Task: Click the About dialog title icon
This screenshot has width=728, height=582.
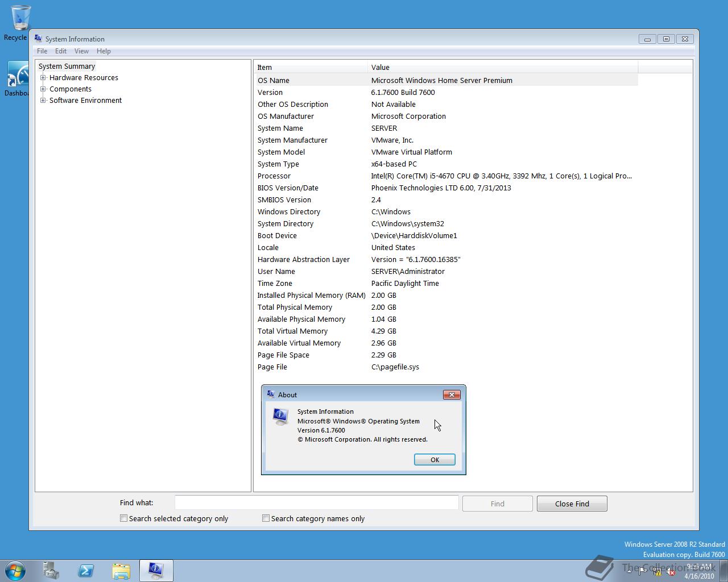Action: [x=271, y=394]
